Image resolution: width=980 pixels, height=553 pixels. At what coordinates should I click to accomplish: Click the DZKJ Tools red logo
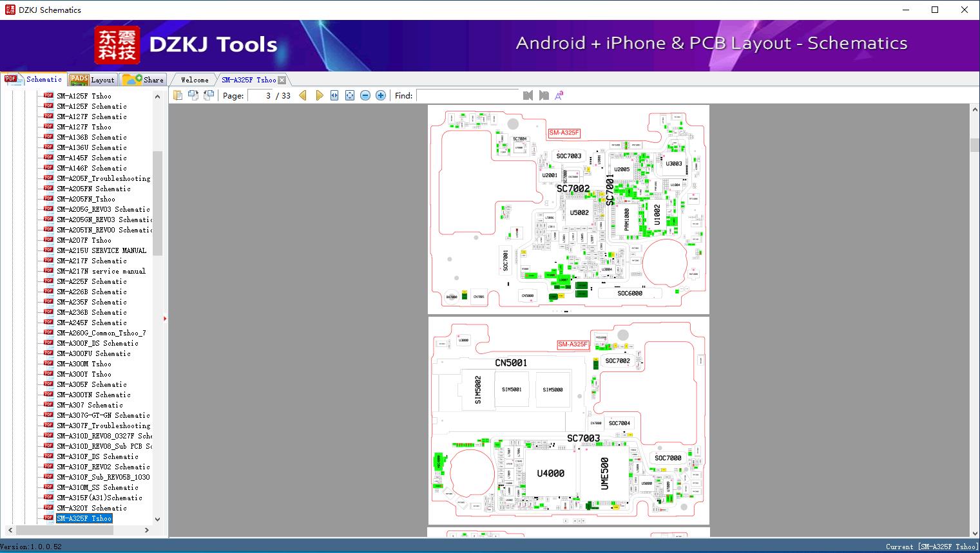117,44
